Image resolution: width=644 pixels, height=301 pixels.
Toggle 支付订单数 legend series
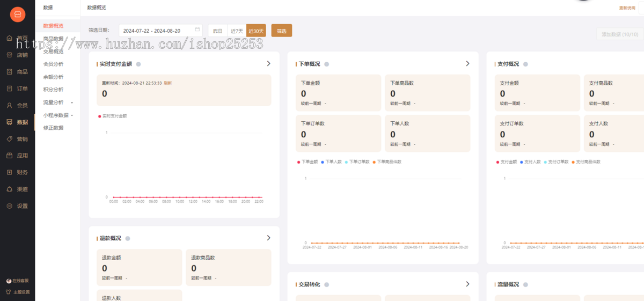(x=557, y=161)
